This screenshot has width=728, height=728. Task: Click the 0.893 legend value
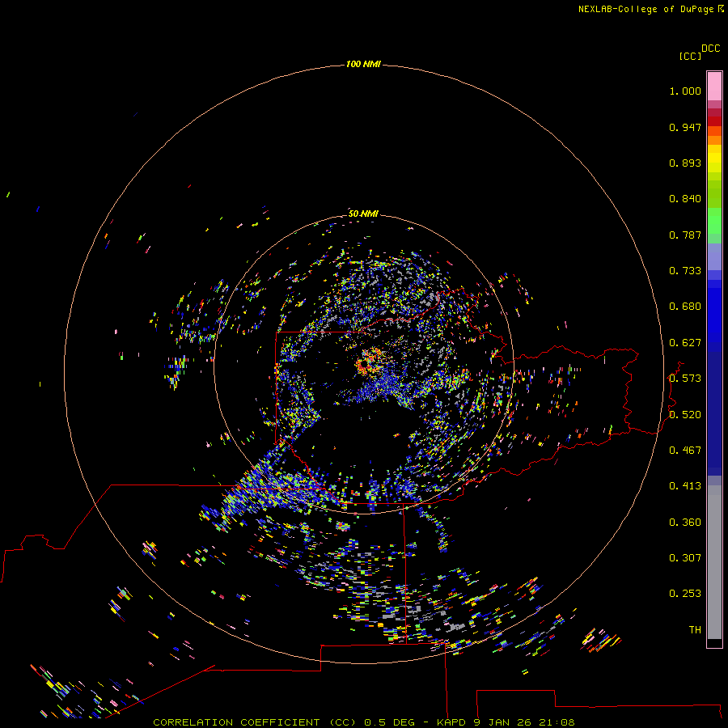point(685,163)
